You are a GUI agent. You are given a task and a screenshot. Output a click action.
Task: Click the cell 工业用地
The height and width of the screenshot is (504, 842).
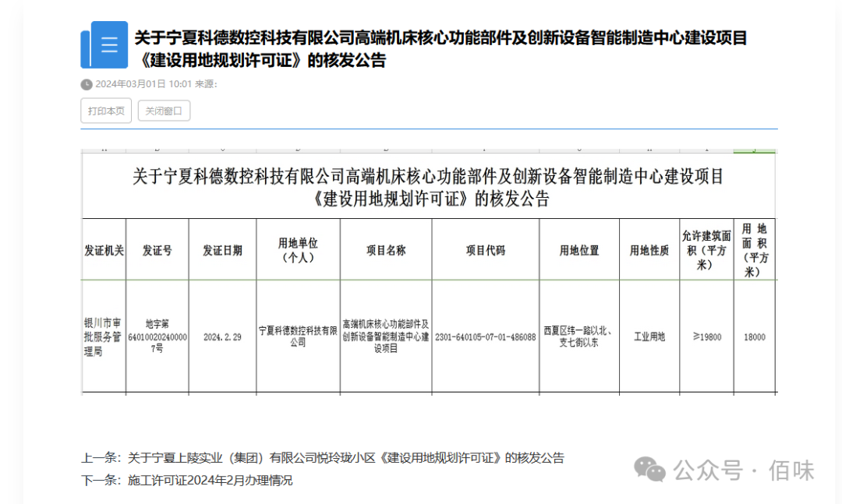click(649, 337)
